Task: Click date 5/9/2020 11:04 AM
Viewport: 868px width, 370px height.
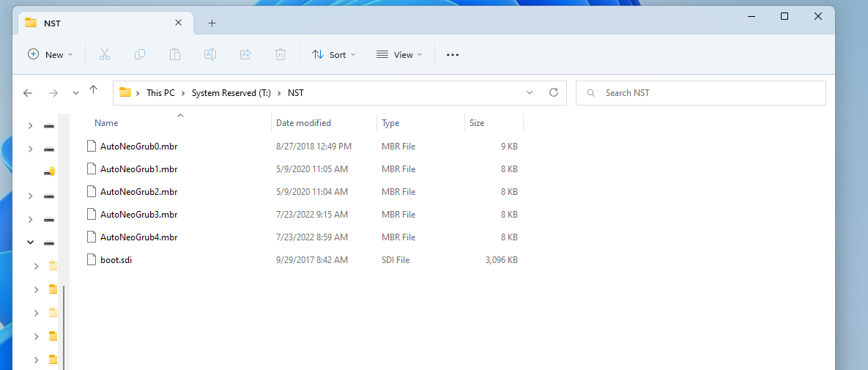Action: click(x=311, y=192)
